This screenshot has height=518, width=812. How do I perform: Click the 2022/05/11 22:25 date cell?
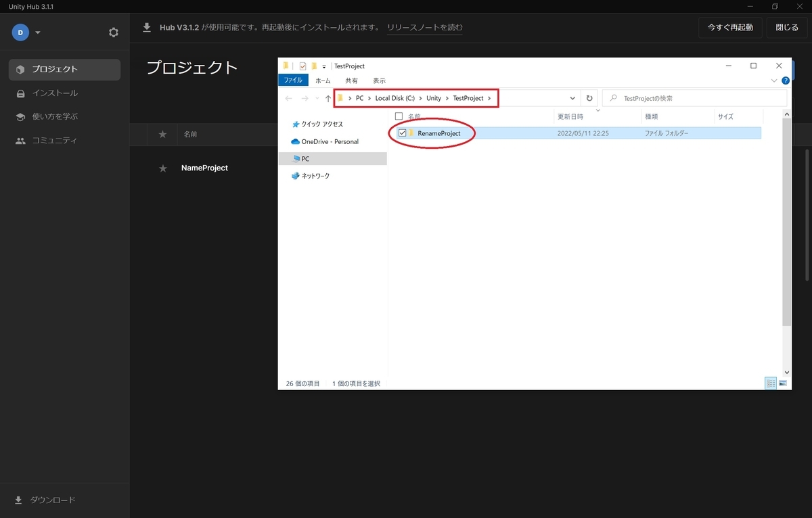(583, 133)
